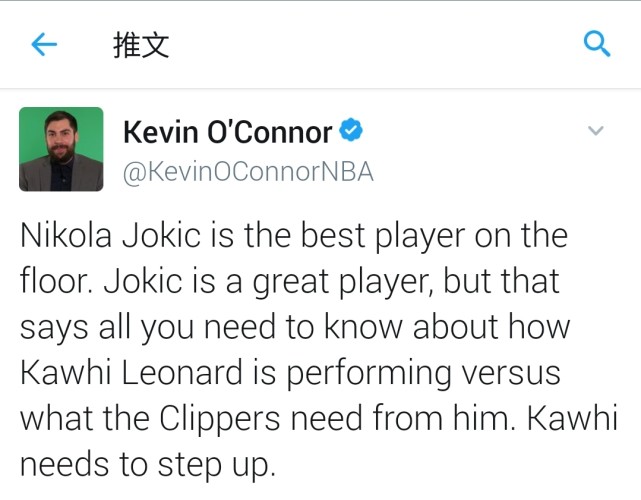This screenshot has height=500, width=641.
Task: Open search with the magnifier icon
Action: point(597,43)
